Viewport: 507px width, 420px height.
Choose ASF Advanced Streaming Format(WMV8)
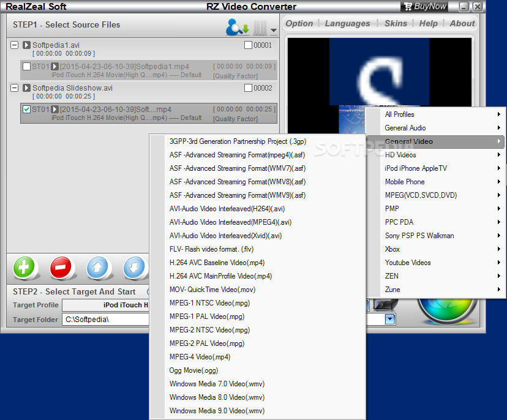tap(258, 182)
